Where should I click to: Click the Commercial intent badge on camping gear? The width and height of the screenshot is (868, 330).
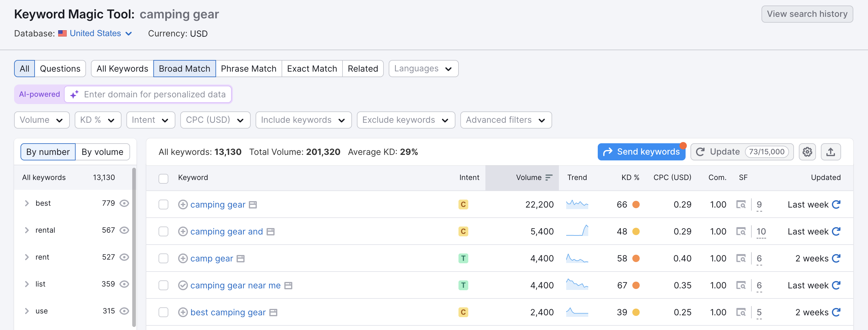point(464,204)
